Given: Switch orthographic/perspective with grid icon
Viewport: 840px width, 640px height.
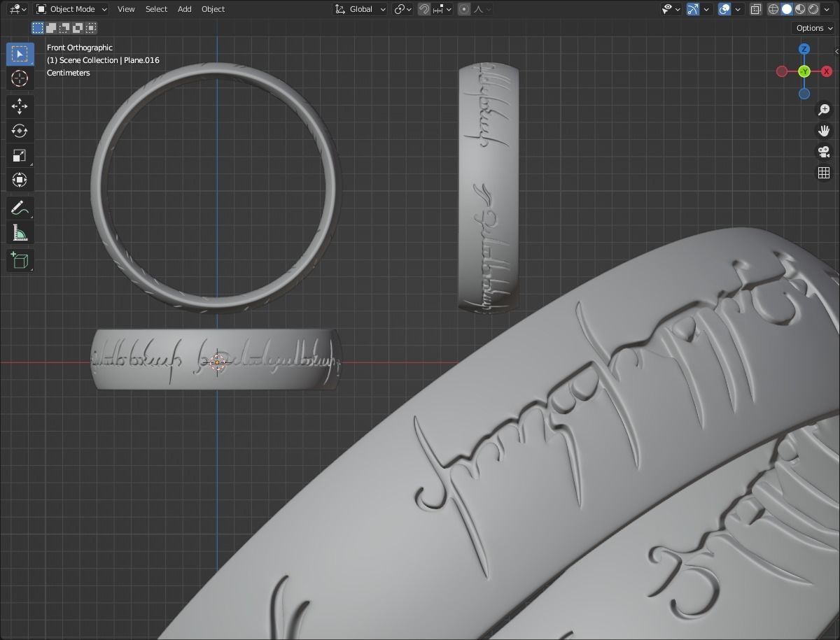Looking at the screenshot, I should pos(824,173).
